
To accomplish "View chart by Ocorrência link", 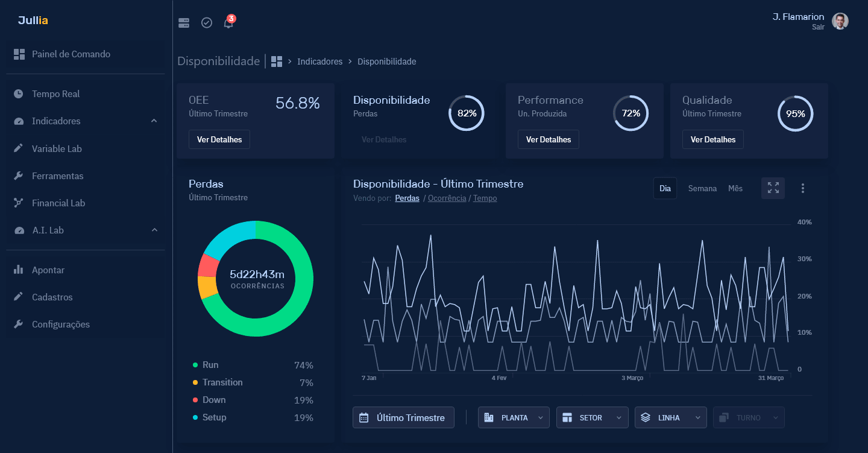I will pyautogui.click(x=446, y=198).
